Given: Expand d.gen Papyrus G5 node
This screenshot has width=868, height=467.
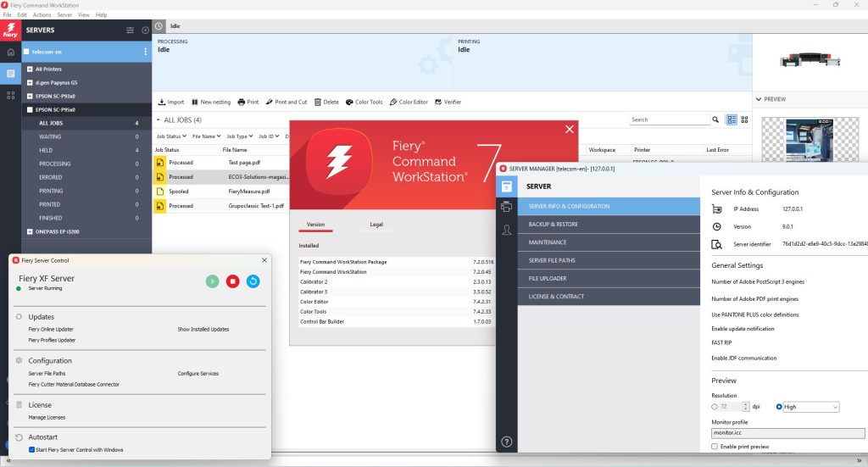Looking at the screenshot, I should click(30, 82).
